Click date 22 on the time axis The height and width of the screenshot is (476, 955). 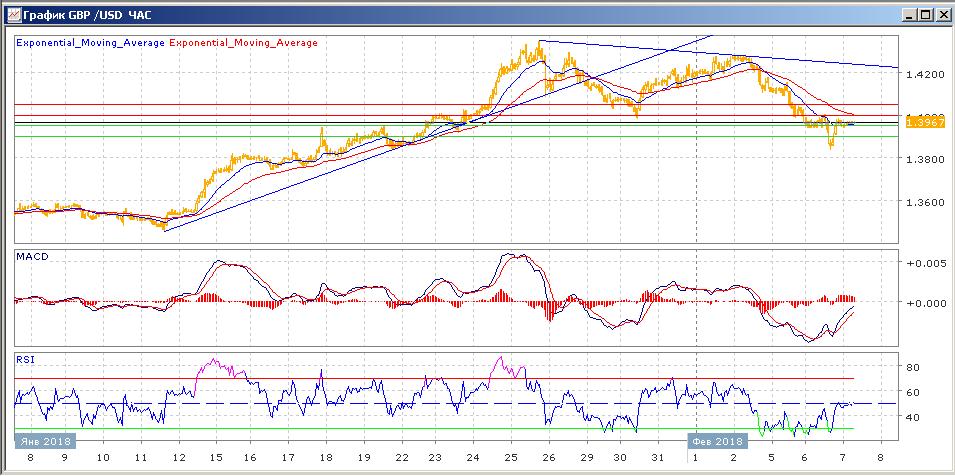coord(401,458)
